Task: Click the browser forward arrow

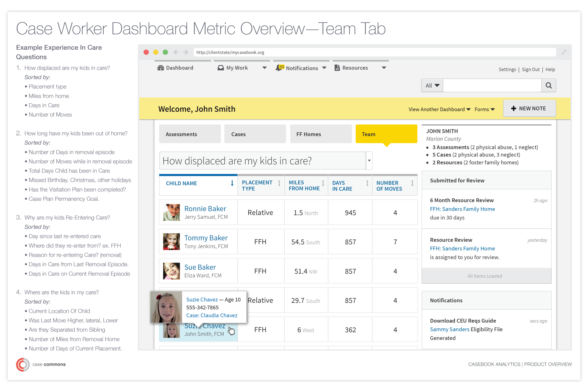Action: [x=186, y=52]
